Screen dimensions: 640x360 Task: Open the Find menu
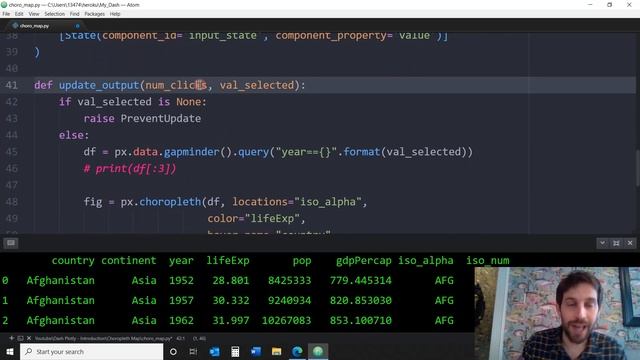click(75, 14)
